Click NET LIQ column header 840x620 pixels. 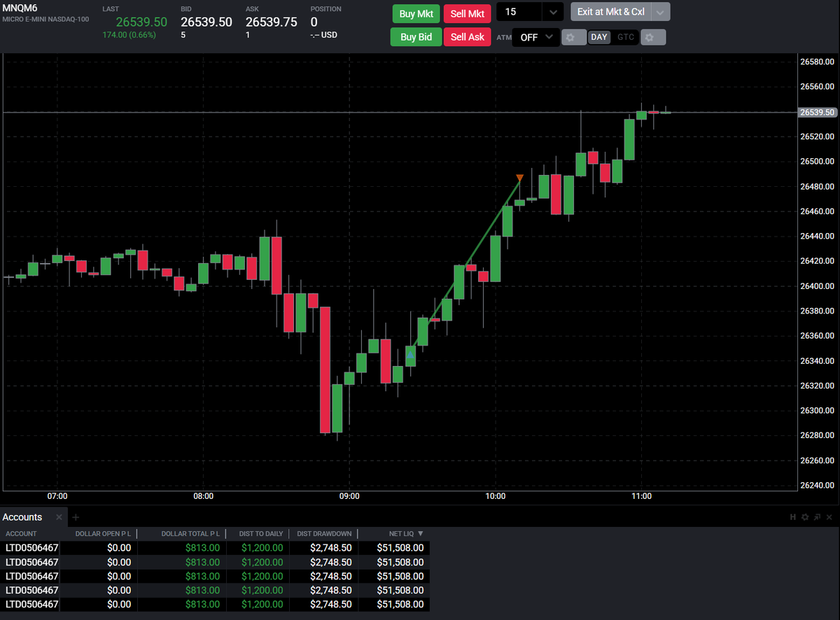(x=401, y=533)
